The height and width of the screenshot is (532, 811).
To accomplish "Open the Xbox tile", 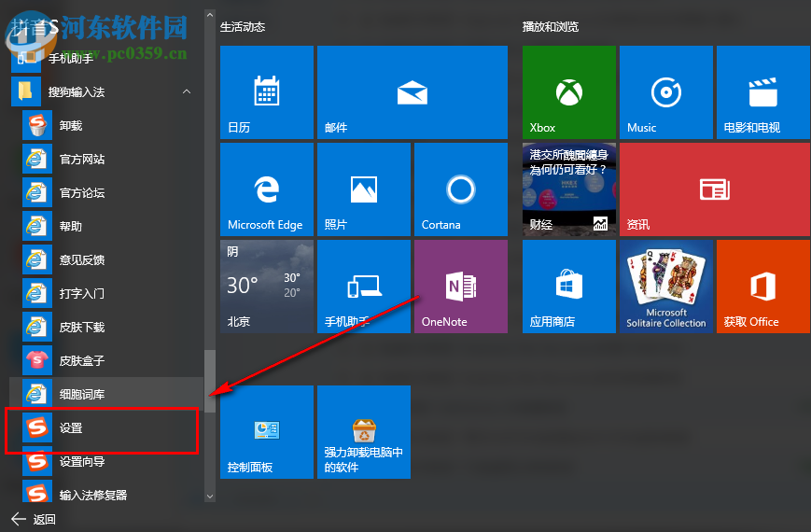I will click(x=569, y=92).
